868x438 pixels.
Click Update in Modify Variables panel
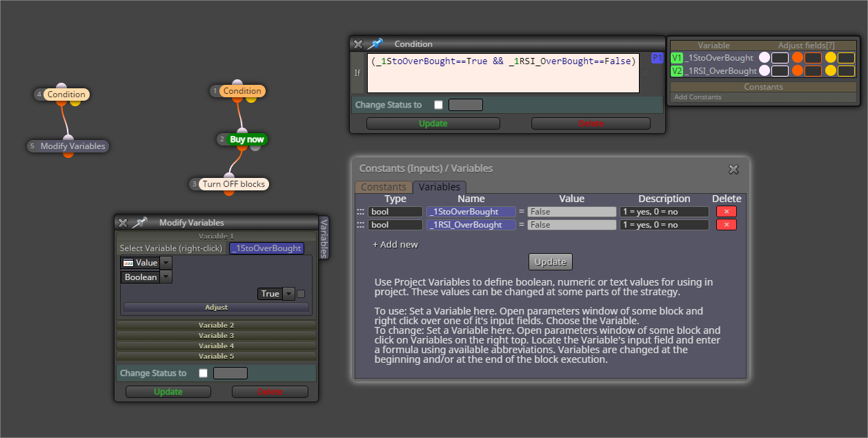coord(168,392)
